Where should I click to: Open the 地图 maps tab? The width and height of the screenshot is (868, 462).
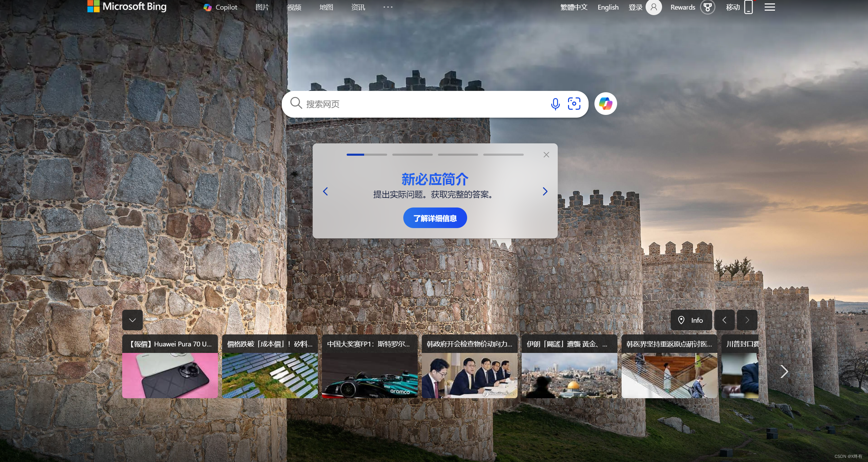tap(326, 7)
